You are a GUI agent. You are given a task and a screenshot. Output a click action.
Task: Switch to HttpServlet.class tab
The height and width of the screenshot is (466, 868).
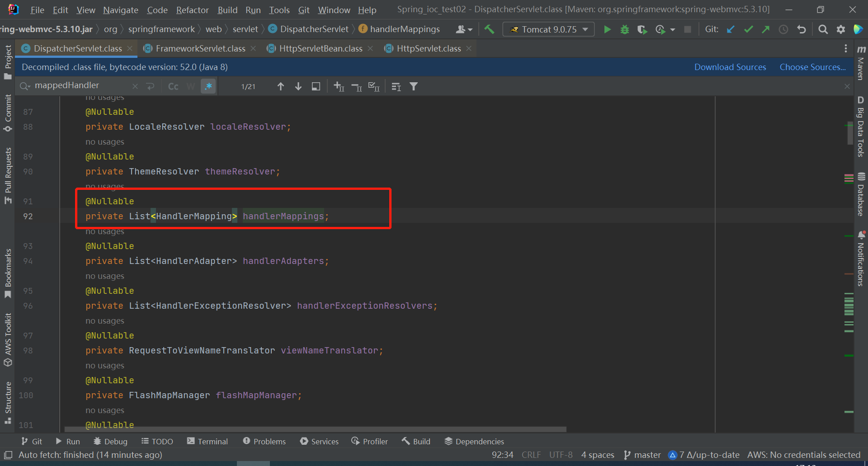click(x=428, y=48)
